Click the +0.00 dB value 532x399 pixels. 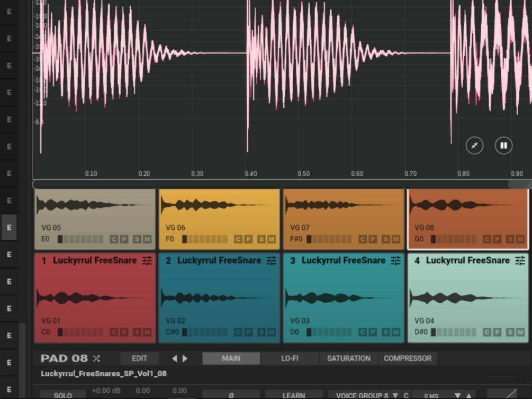pyautogui.click(x=106, y=391)
